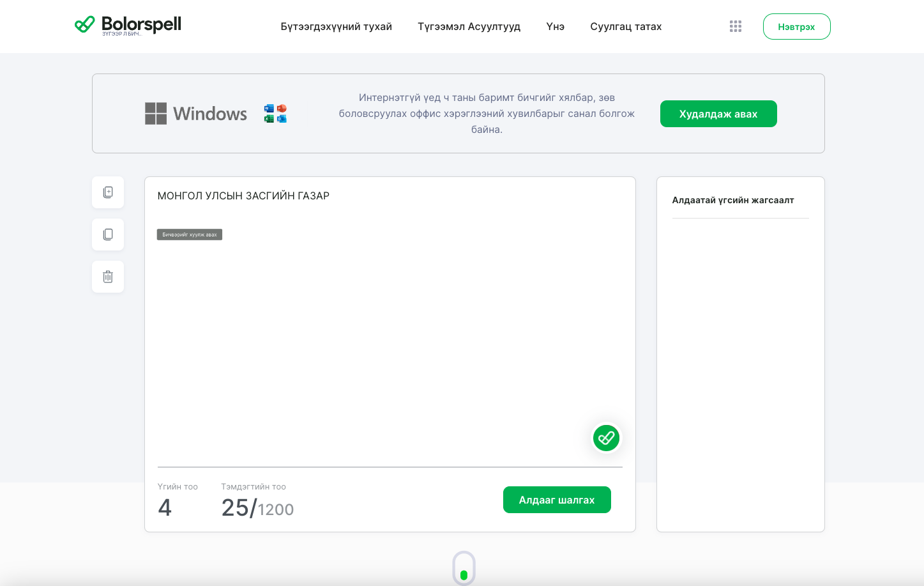Viewport: 924px width, 586px height.
Task: Open the Түгээмэл Асуултууд menu item
Action: (x=469, y=27)
